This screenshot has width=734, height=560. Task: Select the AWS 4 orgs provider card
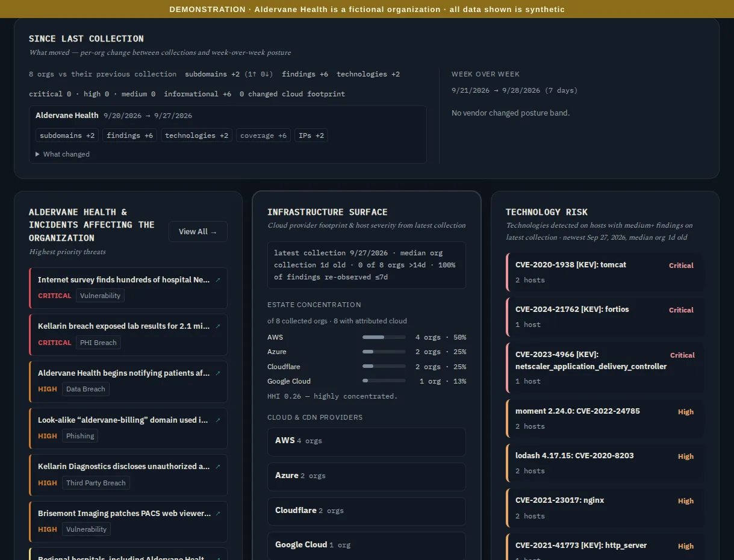click(x=367, y=441)
